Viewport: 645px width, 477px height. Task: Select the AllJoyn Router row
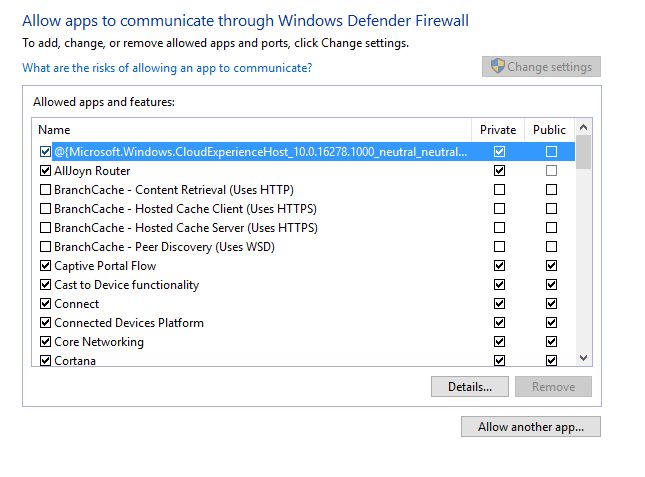(x=92, y=171)
